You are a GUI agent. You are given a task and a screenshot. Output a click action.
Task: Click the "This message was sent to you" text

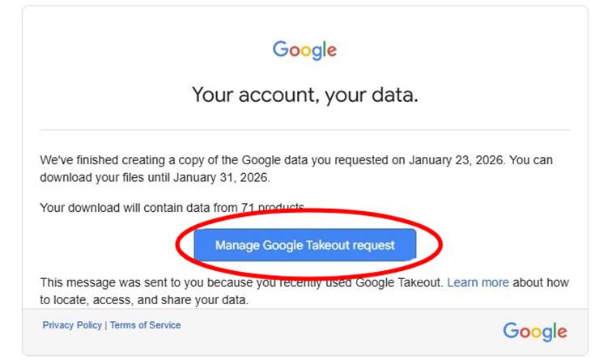pyautogui.click(x=121, y=283)
